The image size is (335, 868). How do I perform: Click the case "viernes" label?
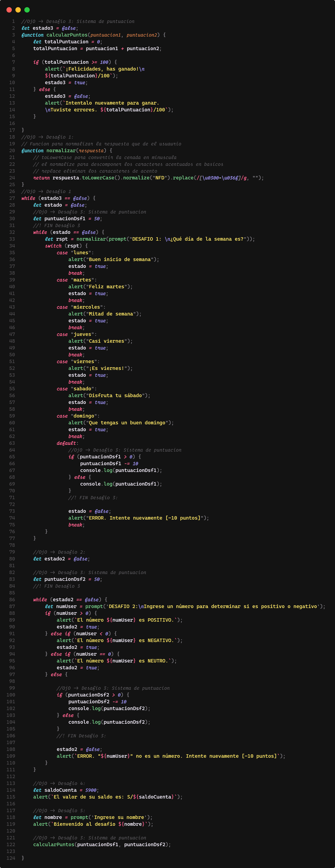point(78,361)
